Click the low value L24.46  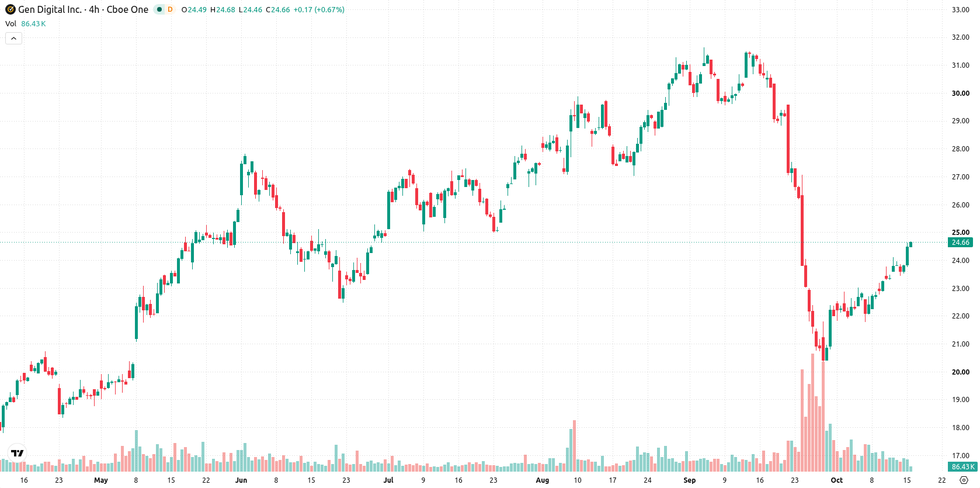click(251, 10)
